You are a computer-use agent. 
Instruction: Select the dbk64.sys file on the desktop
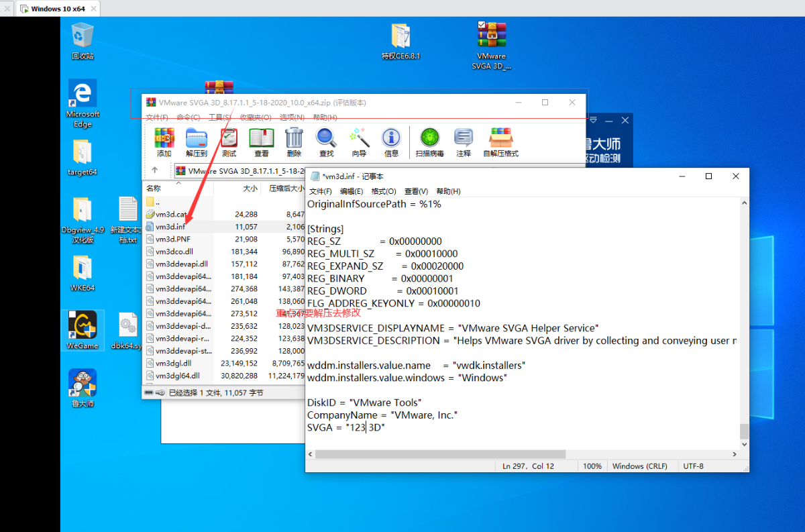[127, 331]
